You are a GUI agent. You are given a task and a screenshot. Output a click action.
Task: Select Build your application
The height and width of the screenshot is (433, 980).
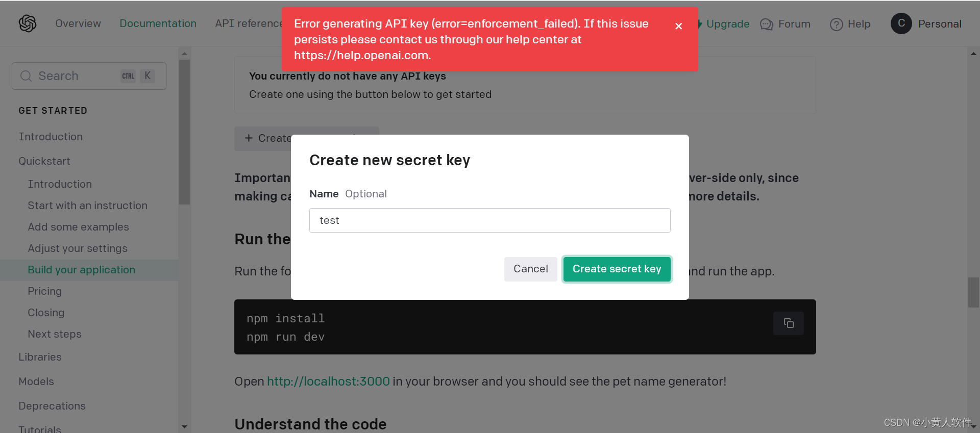coord(81,270)
